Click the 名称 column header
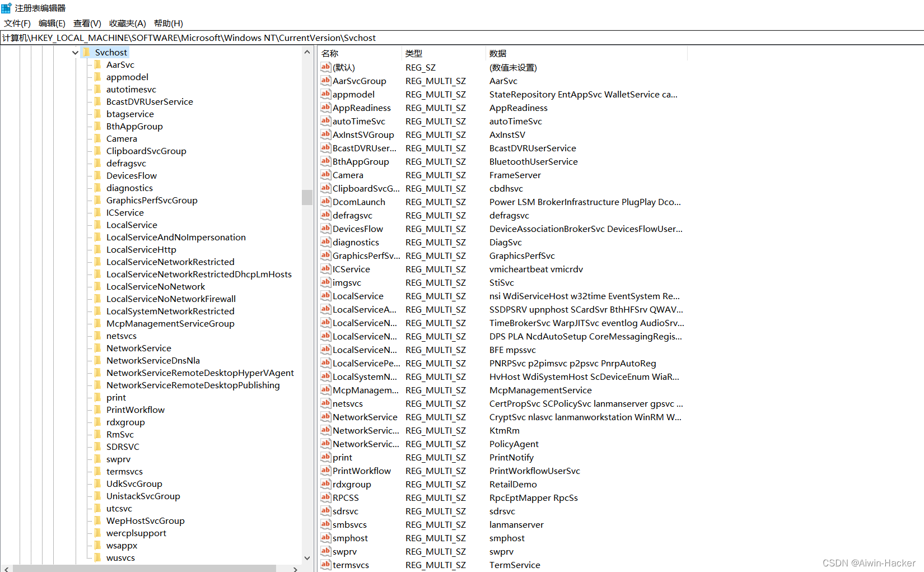The height and width of the screenshot is (572, 924). (360, 53)
